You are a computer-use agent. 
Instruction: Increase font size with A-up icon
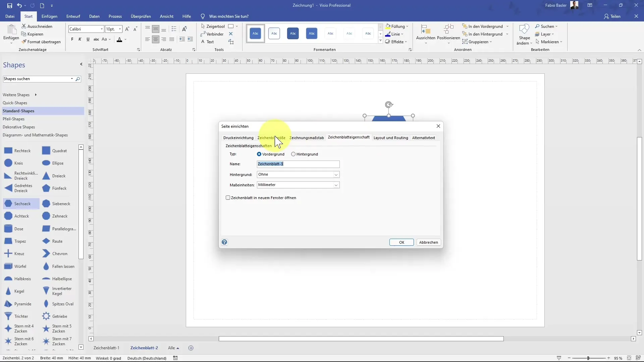tap(127, 29)
